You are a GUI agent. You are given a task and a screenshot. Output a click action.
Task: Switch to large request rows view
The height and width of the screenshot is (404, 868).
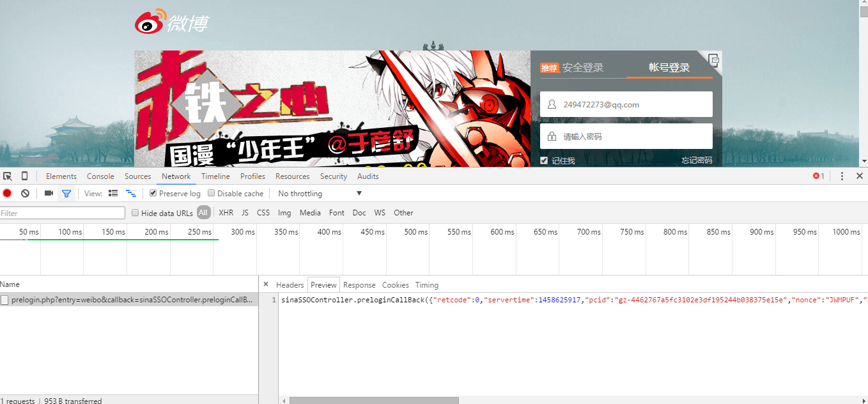tap(113, 194)
